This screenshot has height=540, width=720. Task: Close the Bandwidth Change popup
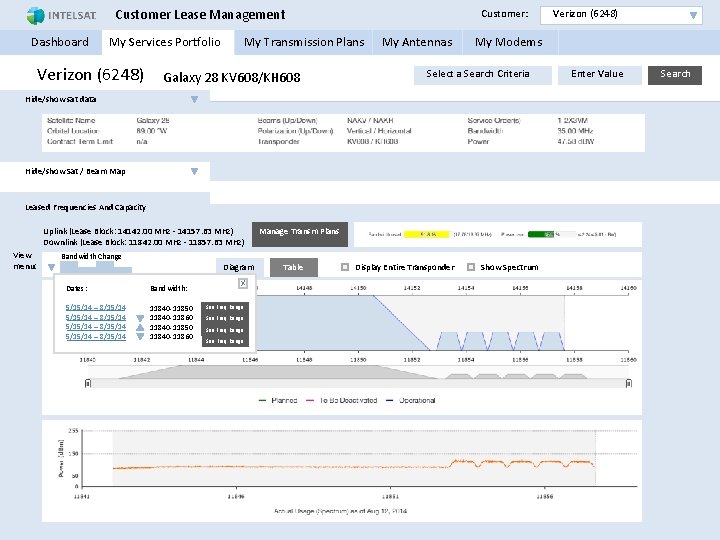click(x=243, y=284)
